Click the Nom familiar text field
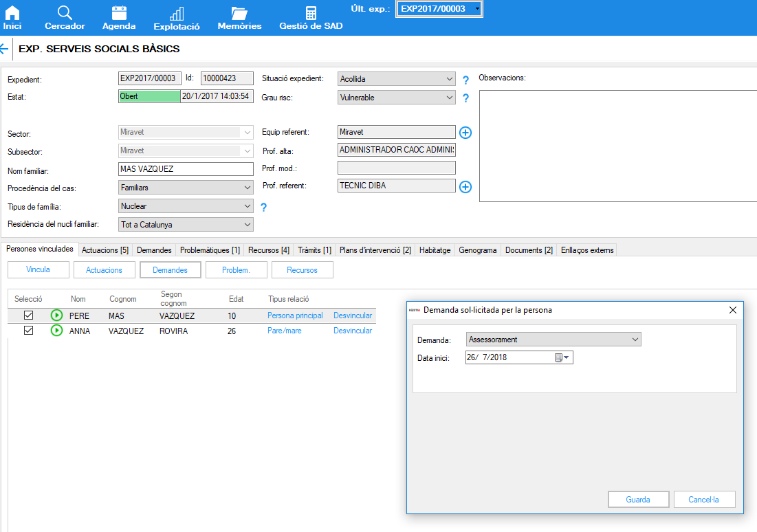This screenshot has height=532, width=757. 186,169
